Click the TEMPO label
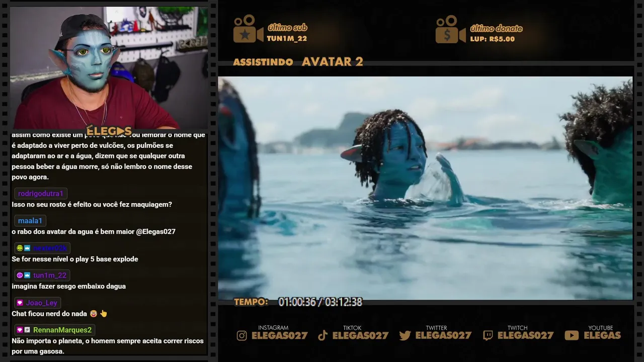Screen dimensions: 644x362 [x=251, y=302]
